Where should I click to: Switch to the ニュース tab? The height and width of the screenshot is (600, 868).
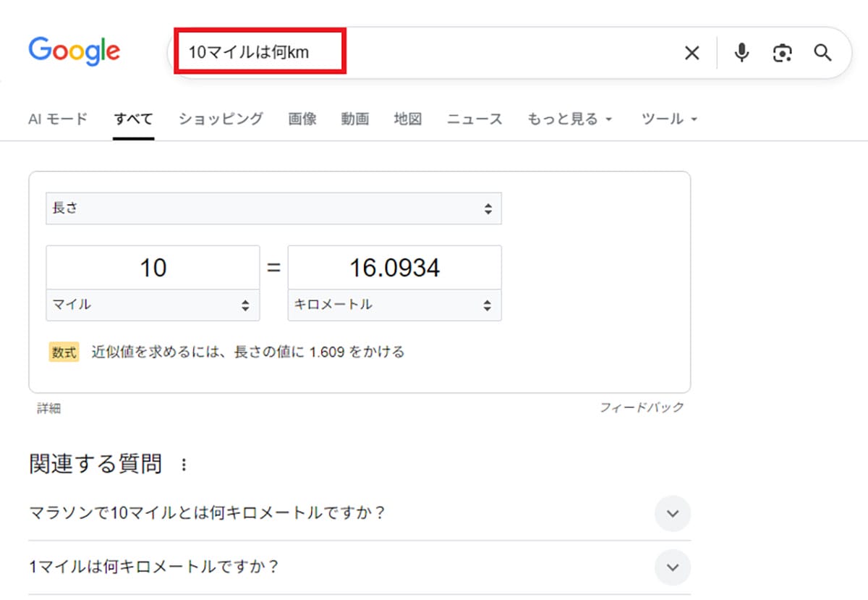[x=474, y=119]
